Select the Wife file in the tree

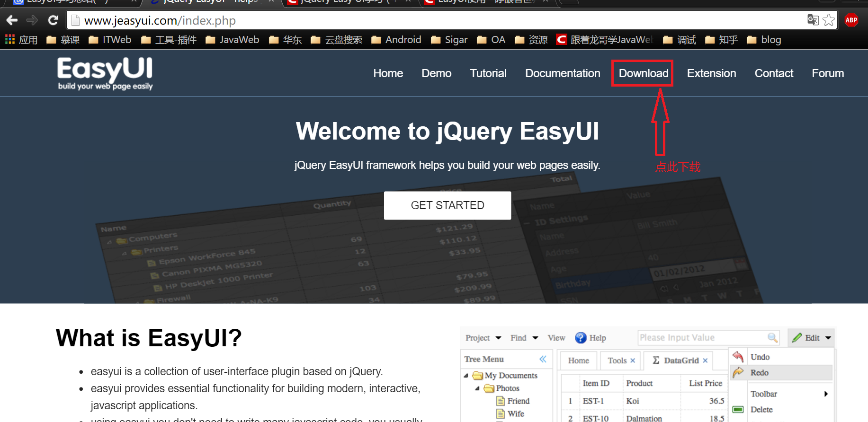(x=510, y=414)
